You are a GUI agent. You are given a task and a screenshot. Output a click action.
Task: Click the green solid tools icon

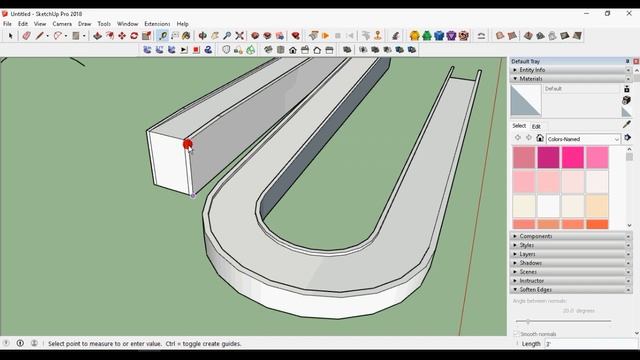[427, 36]
